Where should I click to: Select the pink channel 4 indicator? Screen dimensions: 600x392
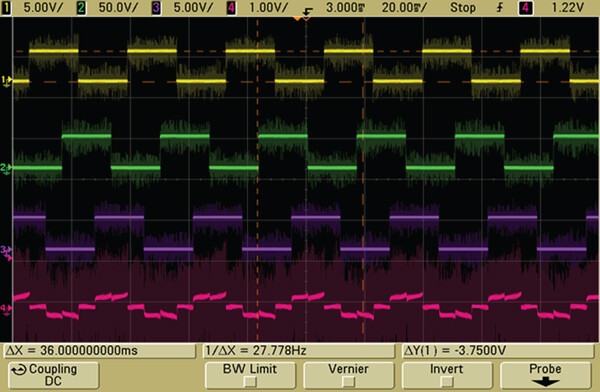click(x=231, y=8)
